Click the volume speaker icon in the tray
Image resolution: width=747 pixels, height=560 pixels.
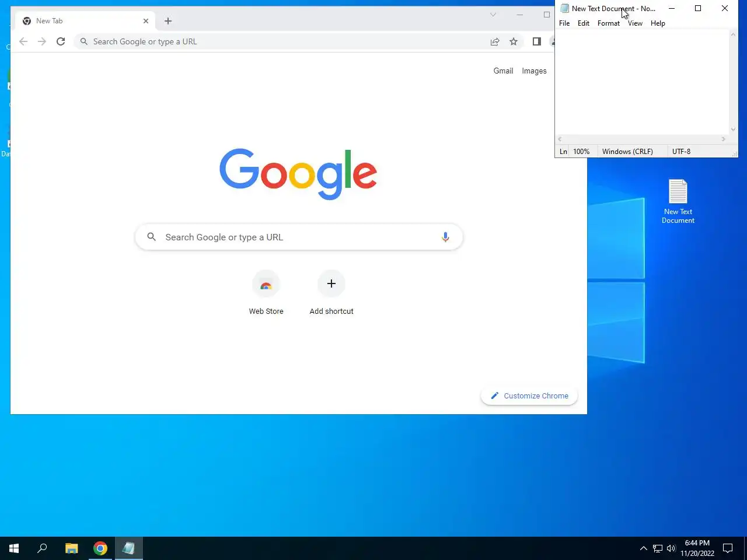(671, 548)
